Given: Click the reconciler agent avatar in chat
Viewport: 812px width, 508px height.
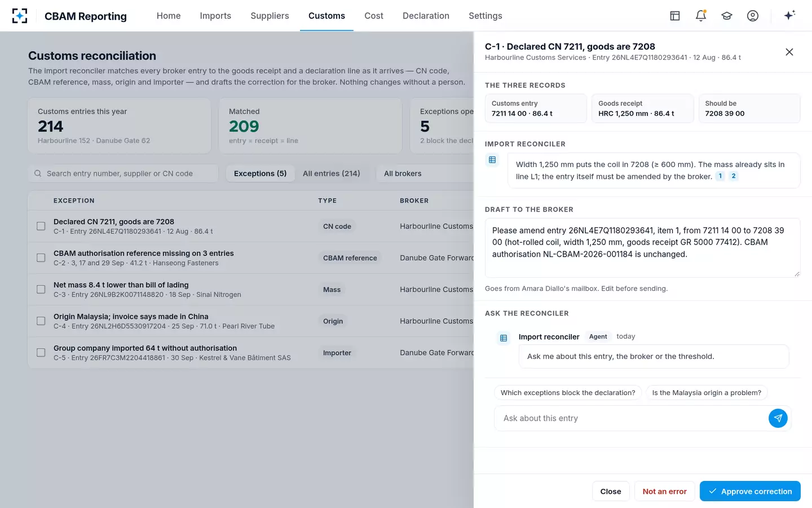Looking at the screenshot, I should (x=504, y=338).
